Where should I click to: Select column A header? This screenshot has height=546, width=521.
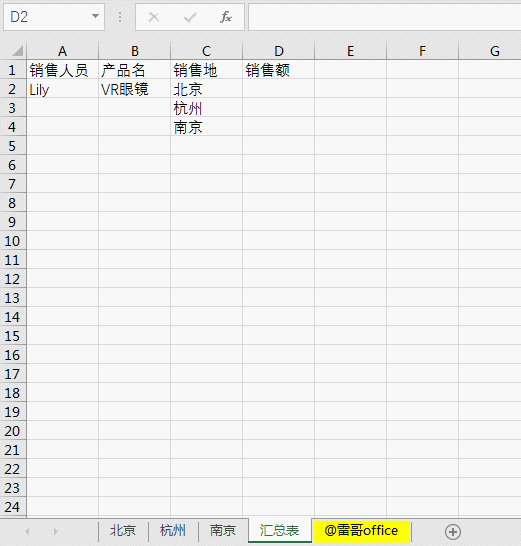63,51
